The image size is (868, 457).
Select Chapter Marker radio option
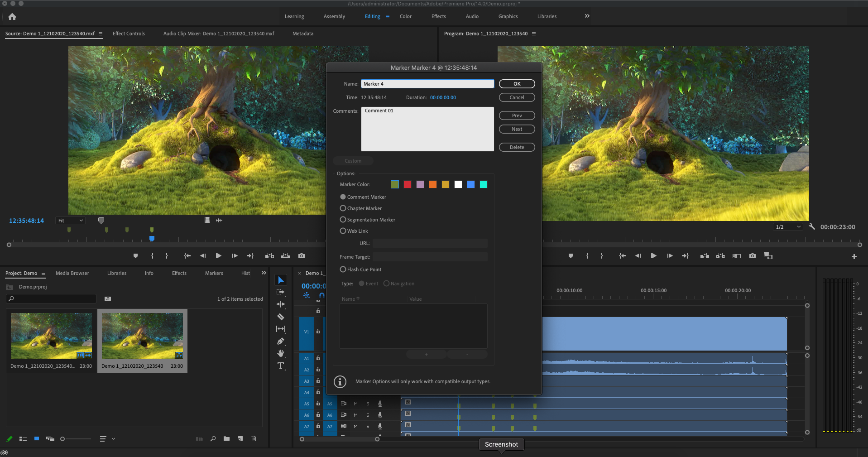tap(343, 208)
